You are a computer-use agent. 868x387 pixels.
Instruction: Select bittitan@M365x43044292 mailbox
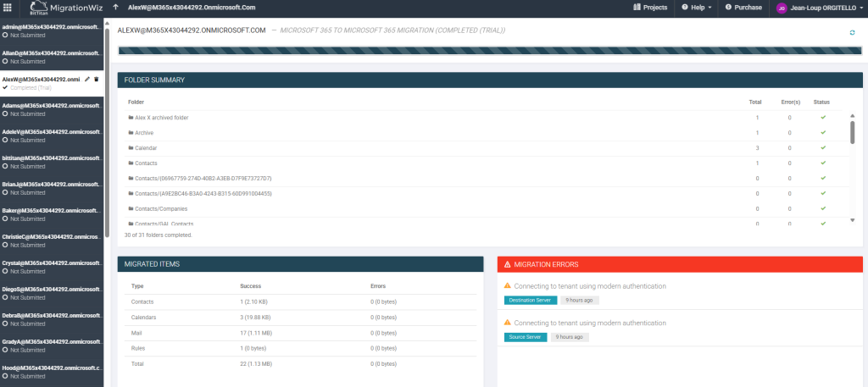(x=52, y=162)
